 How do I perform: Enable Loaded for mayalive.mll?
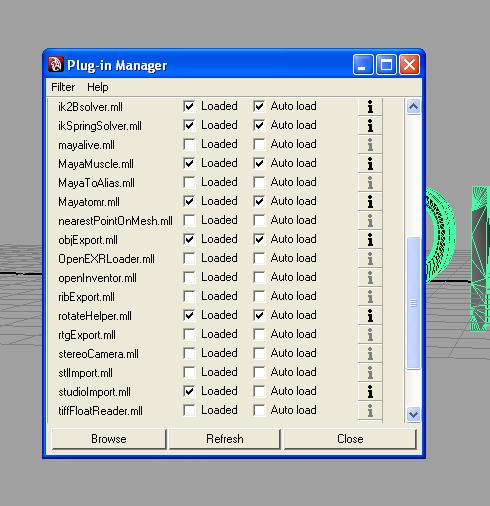(x=189, y=144)
